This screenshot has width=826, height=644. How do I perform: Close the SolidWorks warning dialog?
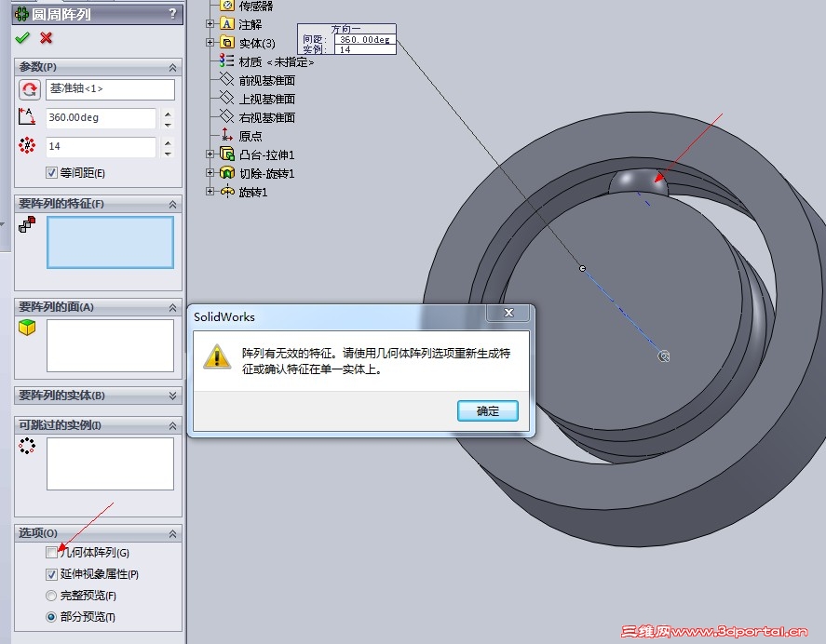508,313
